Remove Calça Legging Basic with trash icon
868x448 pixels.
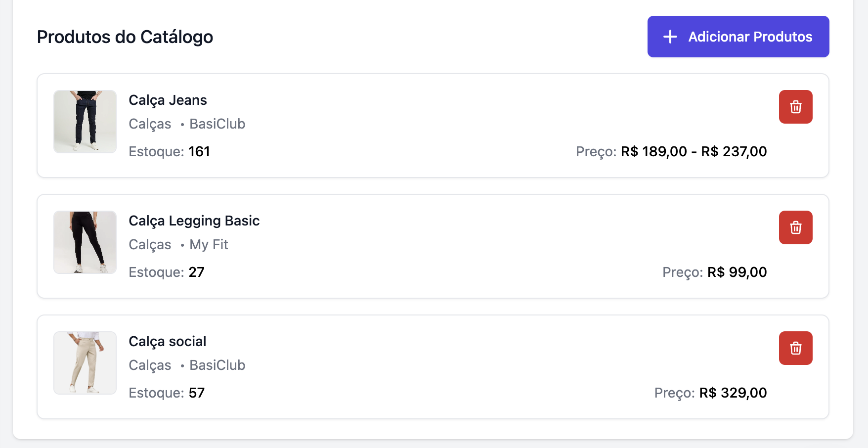click(795, 227)
